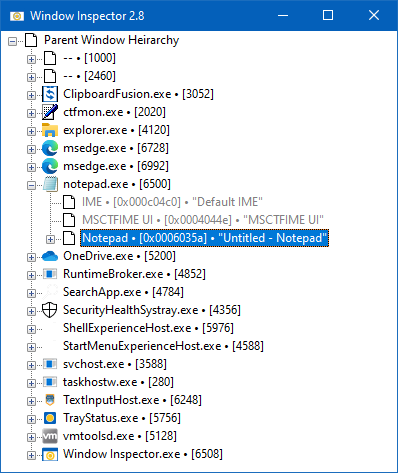398x473 pixels.
Task: Click the explorer.exe folder icon
Action: pyautogui.click(x=50, y=130)
